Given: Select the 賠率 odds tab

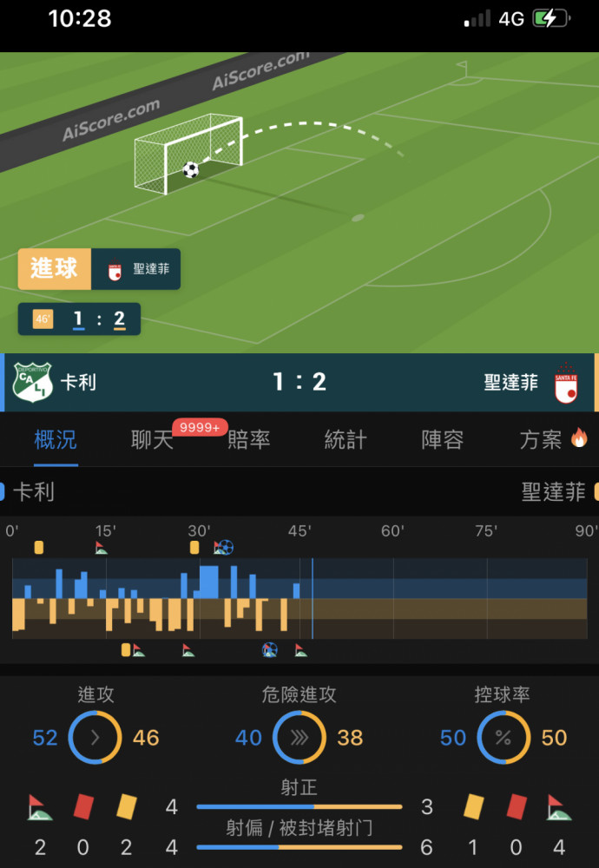Looking at the screenshot, I should click(x=248, y=440).
